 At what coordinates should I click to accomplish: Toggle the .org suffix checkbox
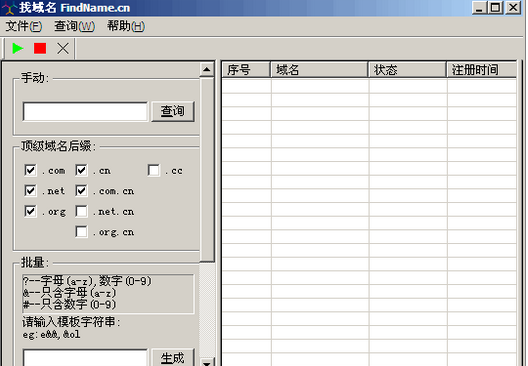coord(30,211)
